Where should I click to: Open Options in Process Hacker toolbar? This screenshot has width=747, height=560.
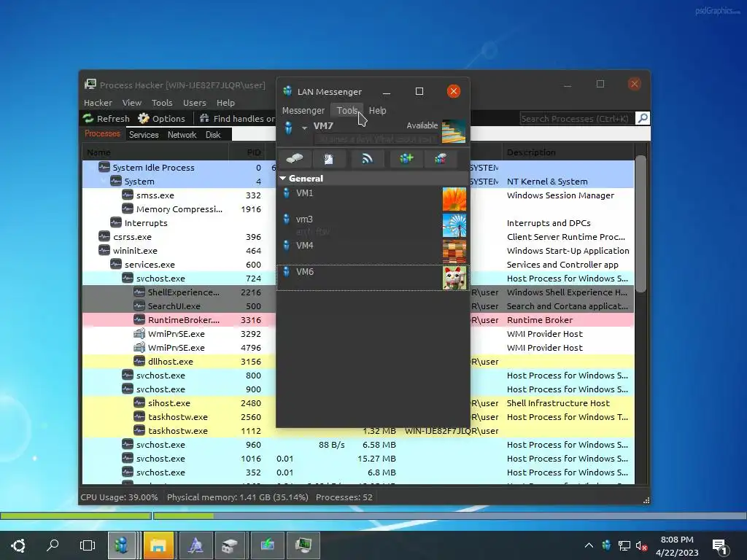pos(161,119)
